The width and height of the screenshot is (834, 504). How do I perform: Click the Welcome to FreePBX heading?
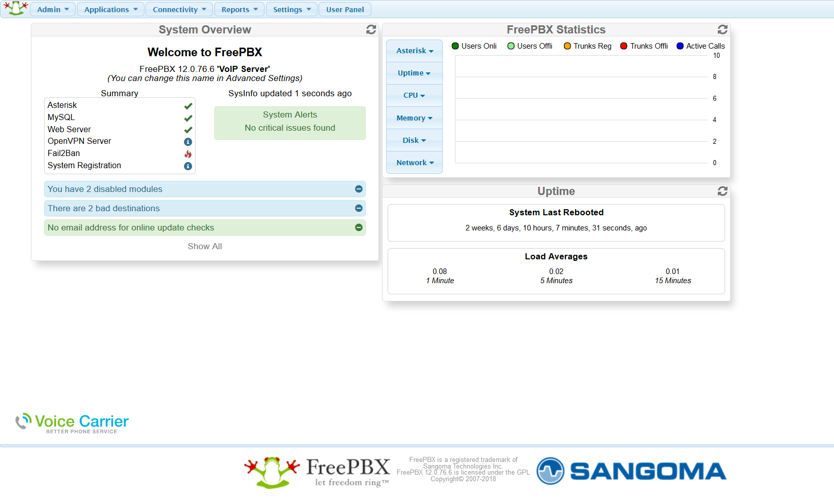click(205, 52)
